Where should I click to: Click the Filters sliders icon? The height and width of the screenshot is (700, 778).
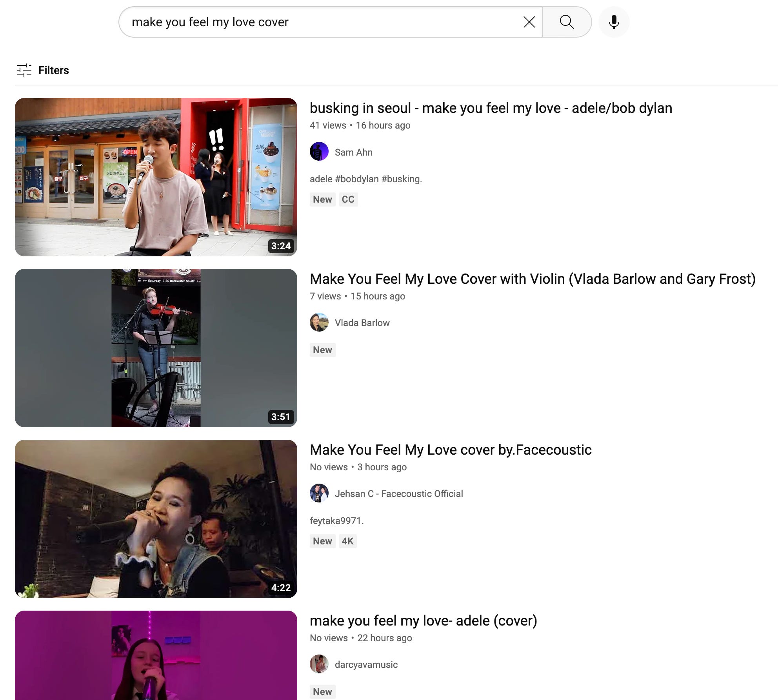[24, 70]
